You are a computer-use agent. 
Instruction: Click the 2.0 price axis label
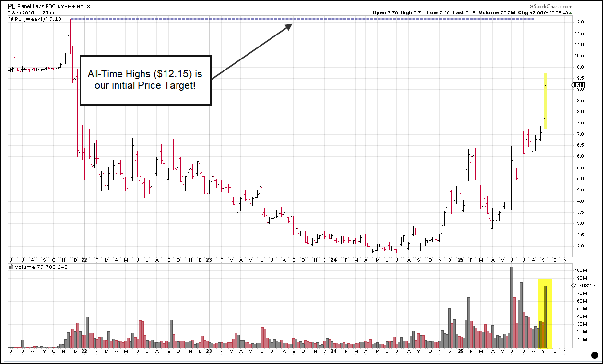(x=579, y=246)
